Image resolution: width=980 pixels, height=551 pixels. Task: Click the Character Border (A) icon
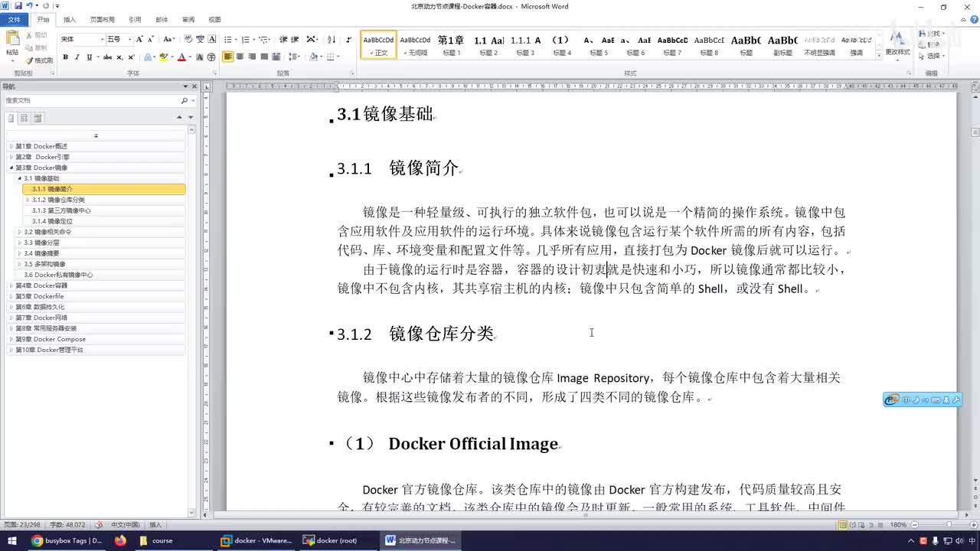click(212, 39)
